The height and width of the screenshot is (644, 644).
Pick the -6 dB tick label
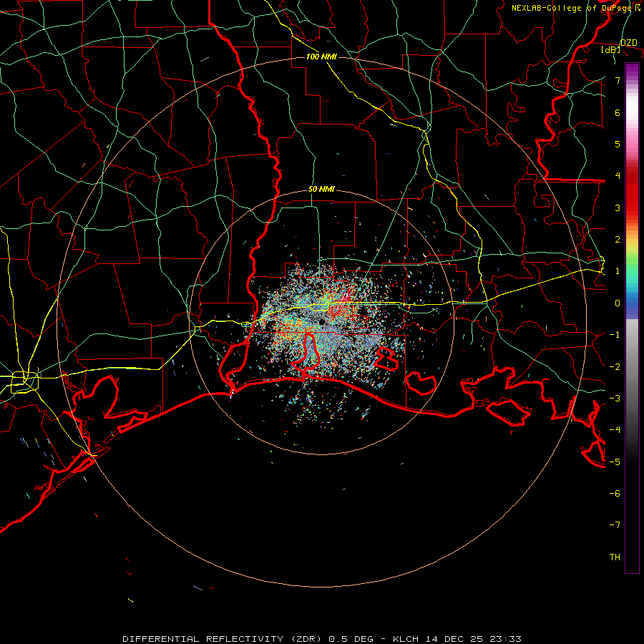pyautogui.click(x=615, y=493)
